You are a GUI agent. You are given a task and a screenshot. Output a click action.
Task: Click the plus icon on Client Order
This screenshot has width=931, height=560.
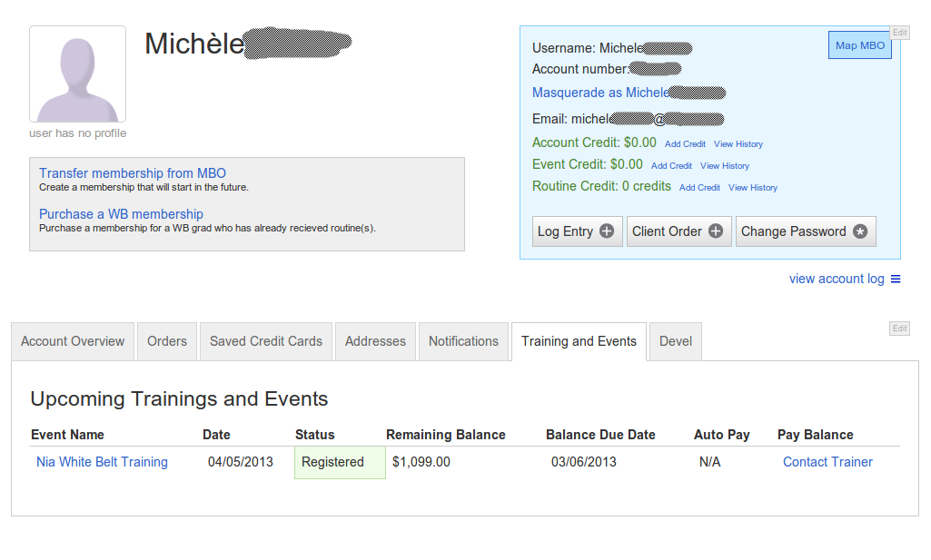coord(716,231)
